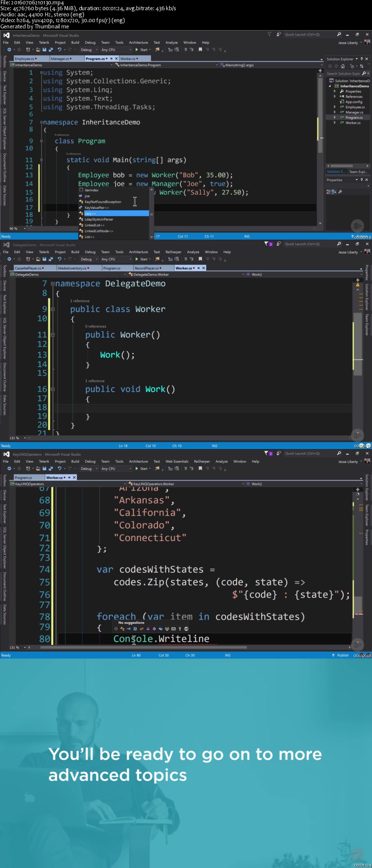Viewport: 372px width, 868px height.
Task: Click bookmark icon in InheritanceDemo toolbar
Action: (x=200, y=50)
